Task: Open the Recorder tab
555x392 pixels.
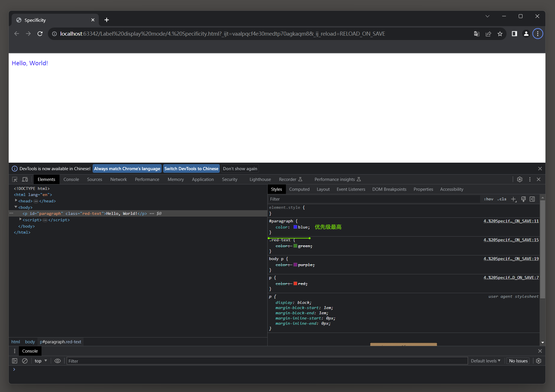Action: tap(291, 179)
